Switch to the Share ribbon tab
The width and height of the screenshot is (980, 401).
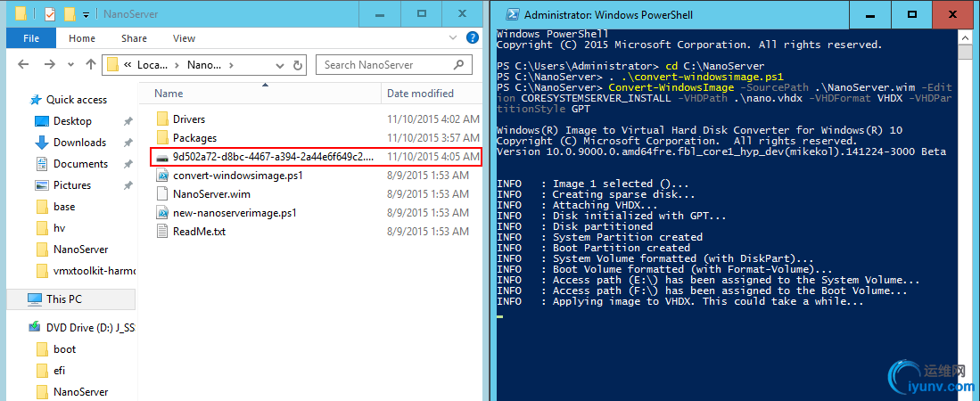[x=134, y=38]
